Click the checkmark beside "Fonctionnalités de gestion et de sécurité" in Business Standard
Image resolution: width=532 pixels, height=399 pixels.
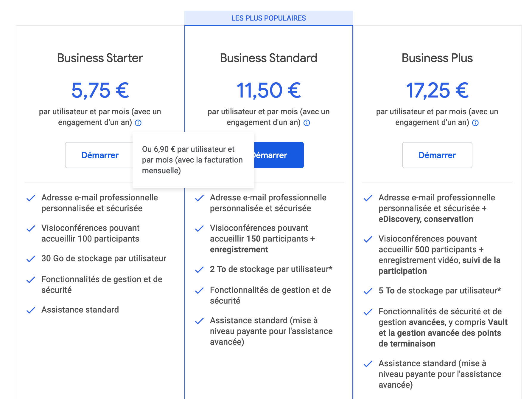point(199,291)
